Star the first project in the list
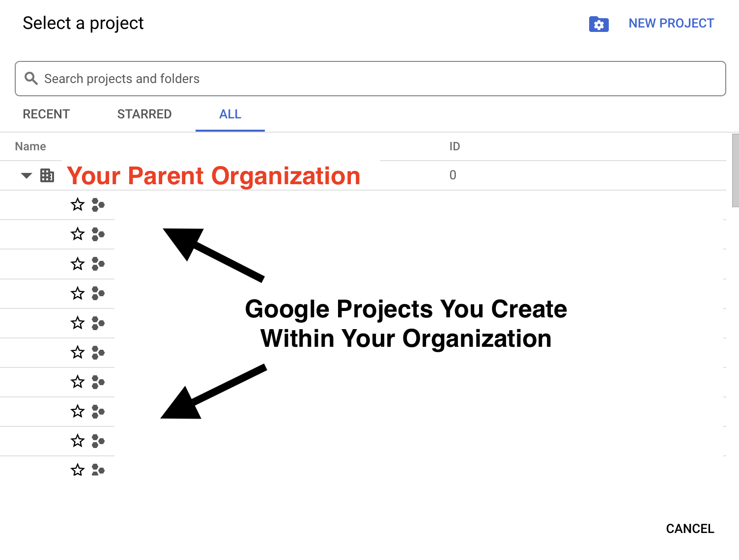Screen dimensions: 739x560 [78, 204]
